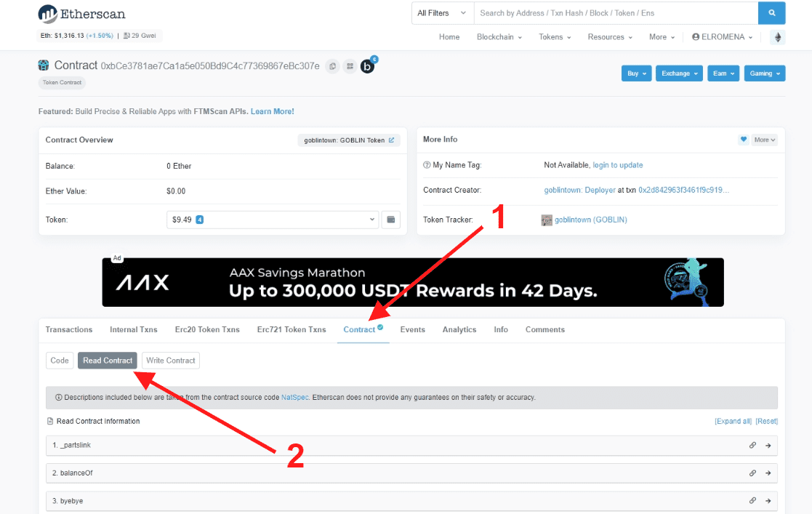The image size is (812, 514).
Task: Show QR code icon for the address
Action: click(350, 66)
